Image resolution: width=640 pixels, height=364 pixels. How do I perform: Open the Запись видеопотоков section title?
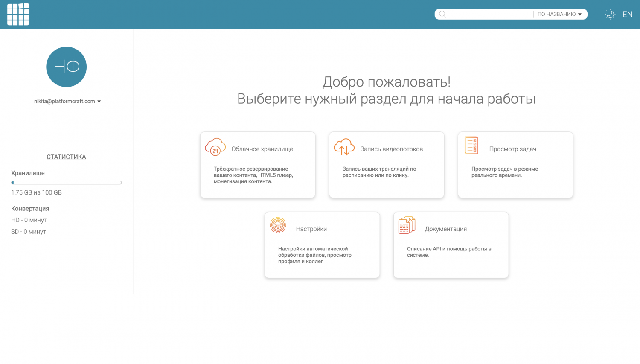coord(391,149)
